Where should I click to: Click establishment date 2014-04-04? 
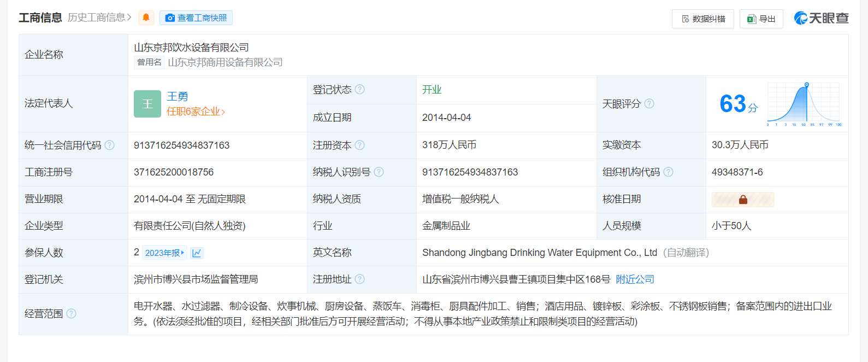[446, 118]
